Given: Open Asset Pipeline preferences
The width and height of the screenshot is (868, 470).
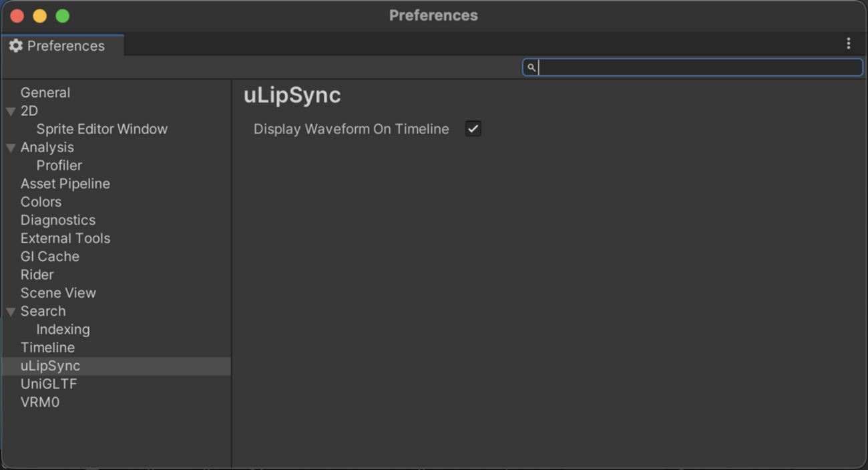Looking at the screenshot, I should tap(65, 184).
